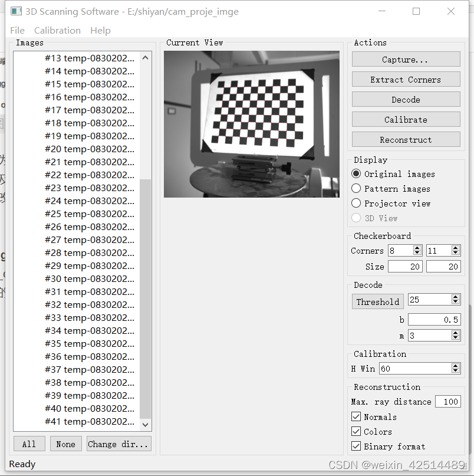Click the 3D Scanning Software title bar icon
Image resolution: width=474 pixels, height=476 pixels.
[16, 11]
